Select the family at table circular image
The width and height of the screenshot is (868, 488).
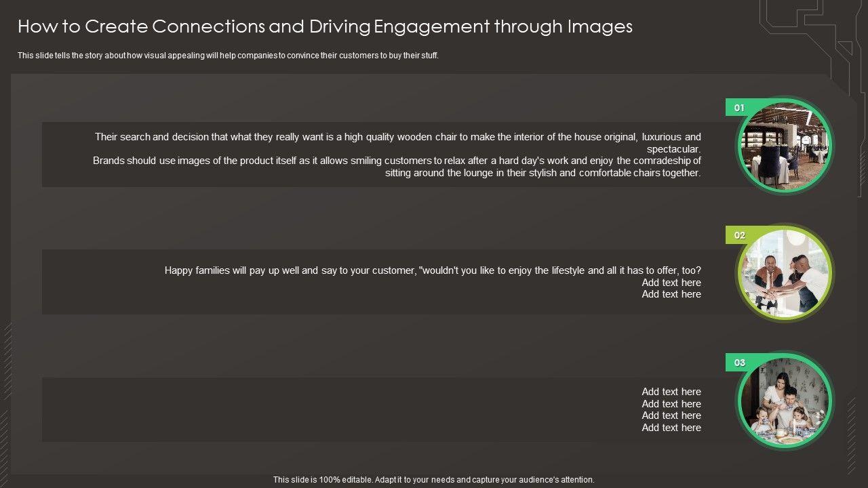[786, 401]
